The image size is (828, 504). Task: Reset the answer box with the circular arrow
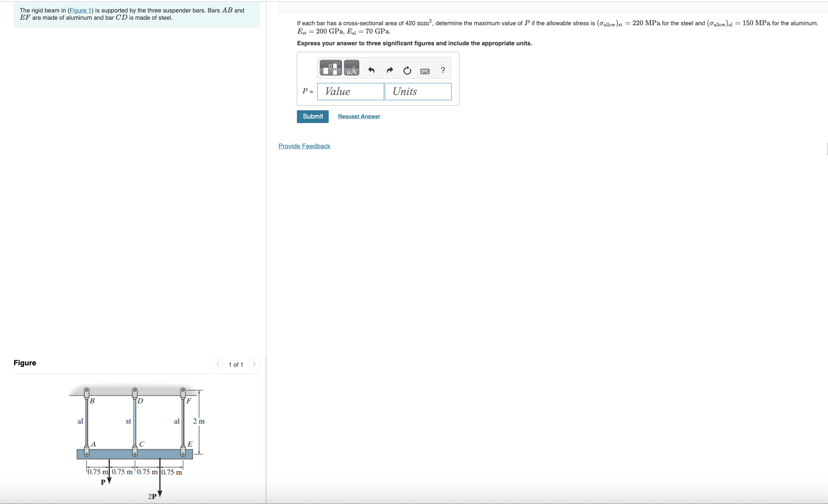pyautogui.click(x=407, y=71)
